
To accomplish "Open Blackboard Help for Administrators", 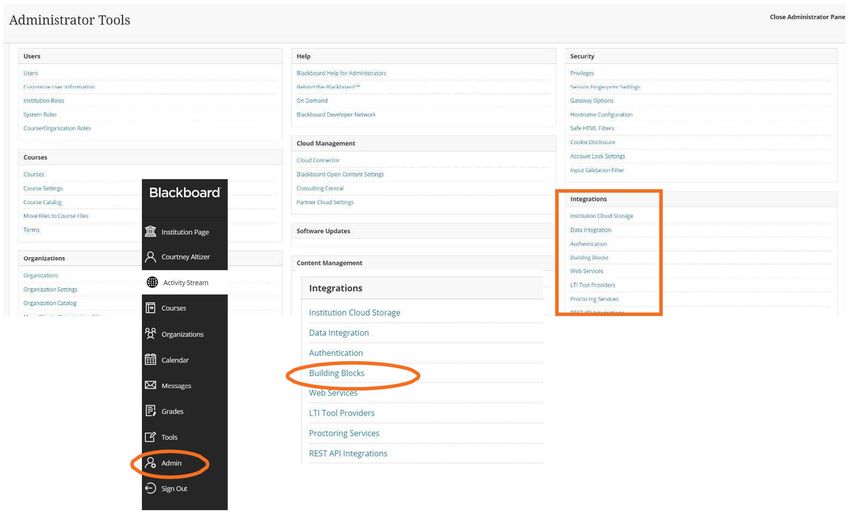I will 341,73.
